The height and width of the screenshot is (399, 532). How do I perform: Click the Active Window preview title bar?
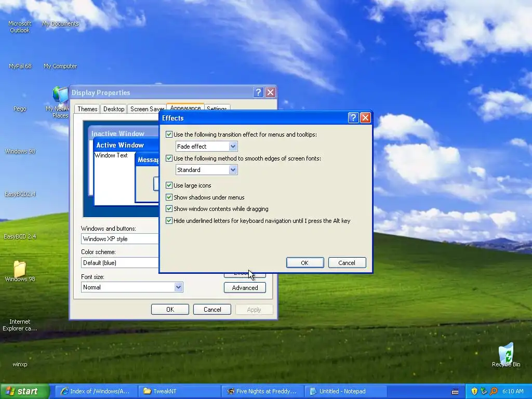pyautogui.click(x=126, y=145)
